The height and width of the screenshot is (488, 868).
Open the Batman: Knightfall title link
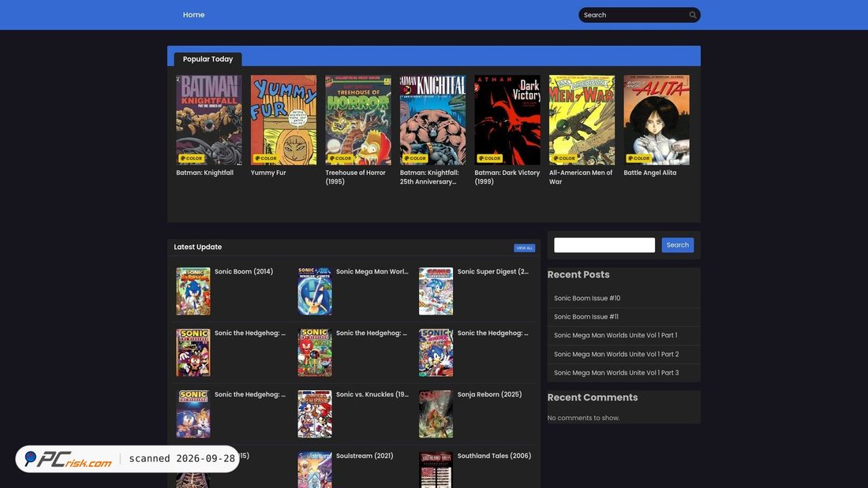click(x=205, y=173)
